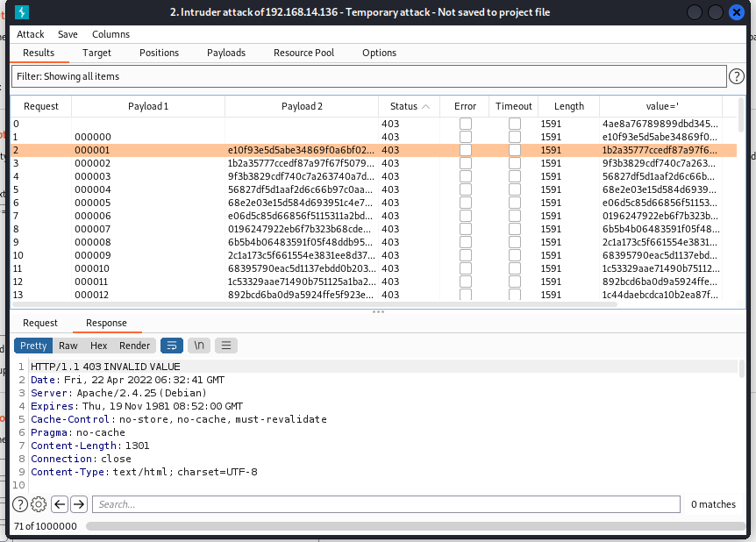The width and height of the screenshot is (756, 542).
Task: Click into the response Search input field
Action: 386,504
